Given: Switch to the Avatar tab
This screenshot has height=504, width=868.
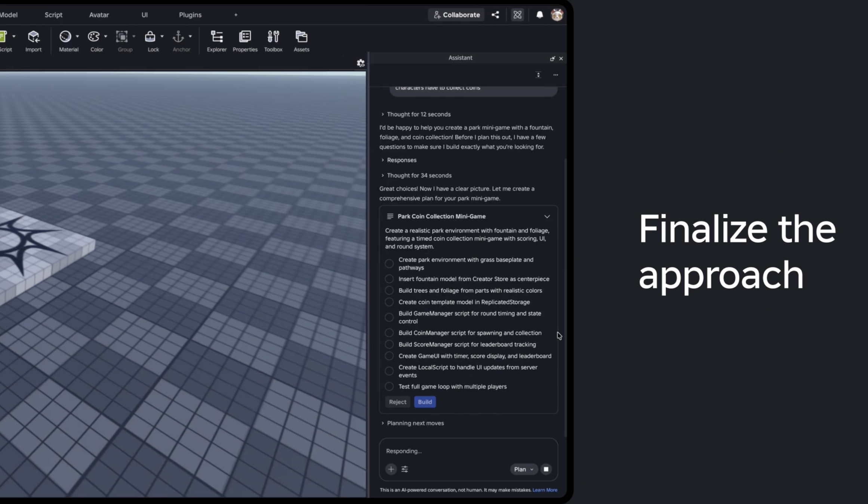Looking at the screenshot, I should 99,15.
